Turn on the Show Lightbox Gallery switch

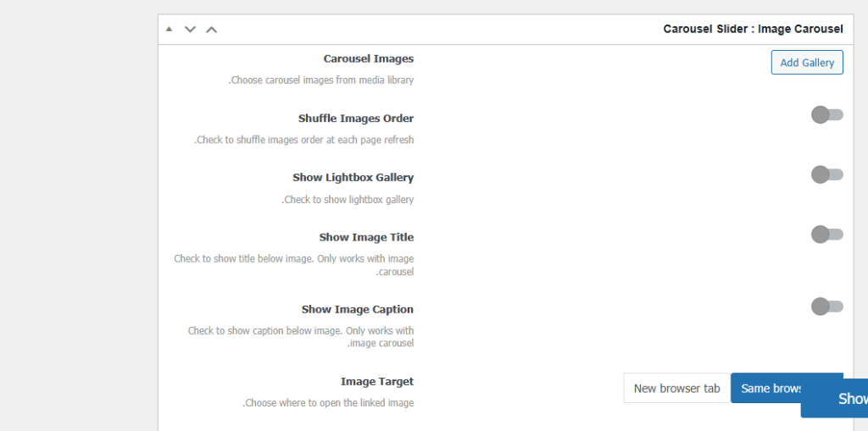click(826, 174)
